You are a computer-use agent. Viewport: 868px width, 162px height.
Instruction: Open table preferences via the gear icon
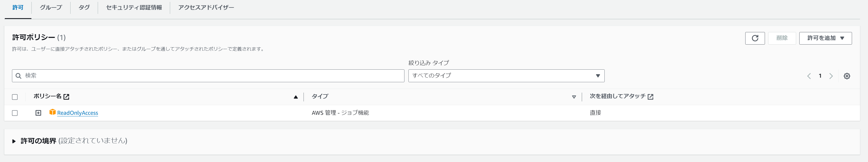coord(846,76)
